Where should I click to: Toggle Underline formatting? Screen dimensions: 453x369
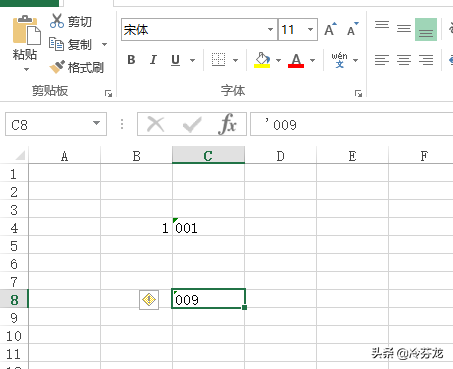175,60
